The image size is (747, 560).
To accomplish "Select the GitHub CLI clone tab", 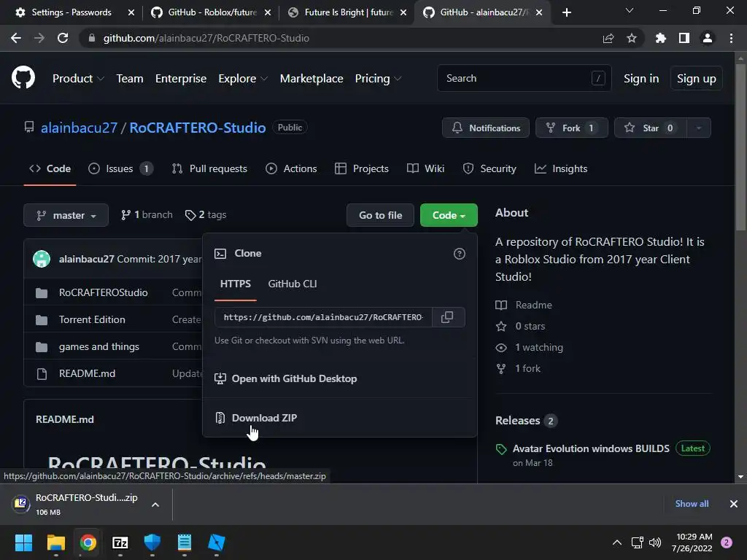I will point(293,284).
